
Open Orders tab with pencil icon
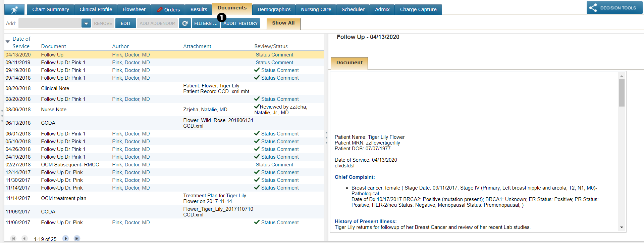168,10
